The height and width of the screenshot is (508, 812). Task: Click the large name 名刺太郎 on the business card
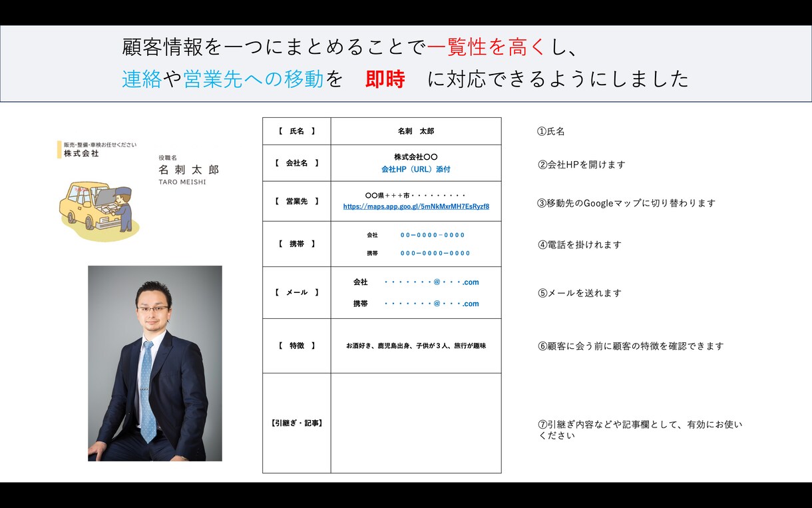(x=188, y=170)
